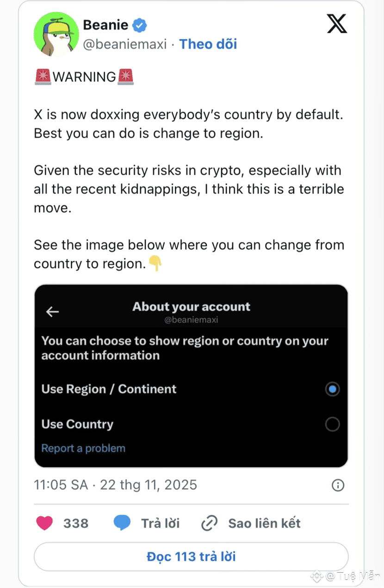Open the @beaniemaxi handle
The image size is (384, 588).
pos(124,45)
